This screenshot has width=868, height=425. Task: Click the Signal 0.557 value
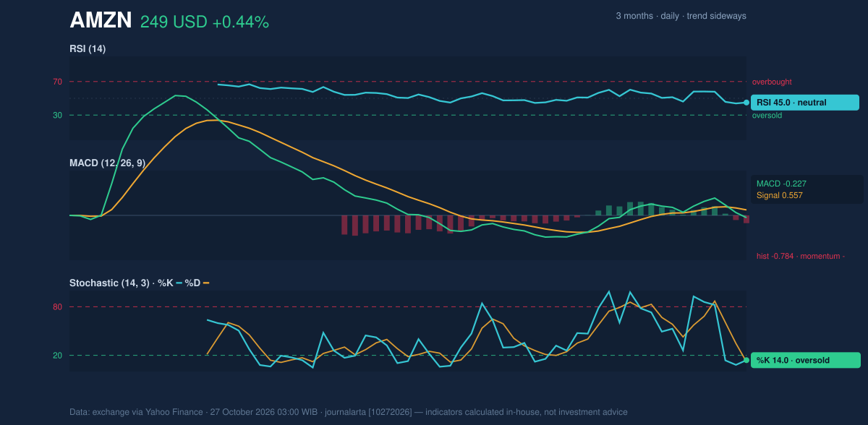point(780,195)
